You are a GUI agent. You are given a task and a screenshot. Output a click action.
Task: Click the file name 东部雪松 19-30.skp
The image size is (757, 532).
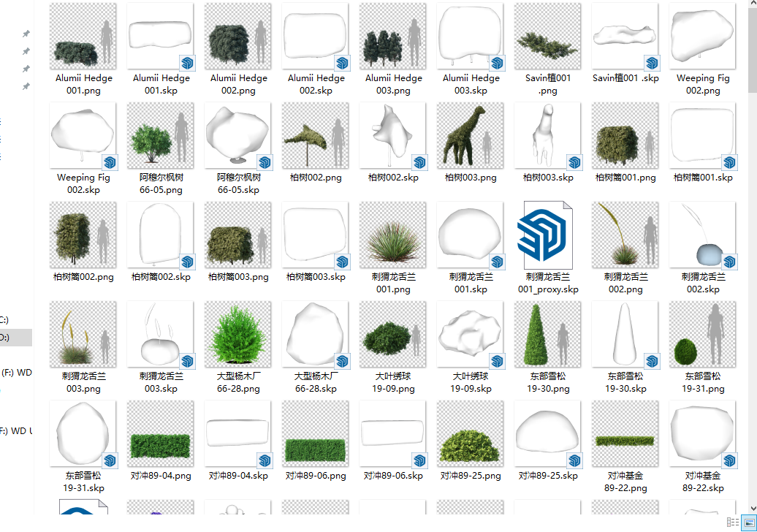tap(625, 382)
